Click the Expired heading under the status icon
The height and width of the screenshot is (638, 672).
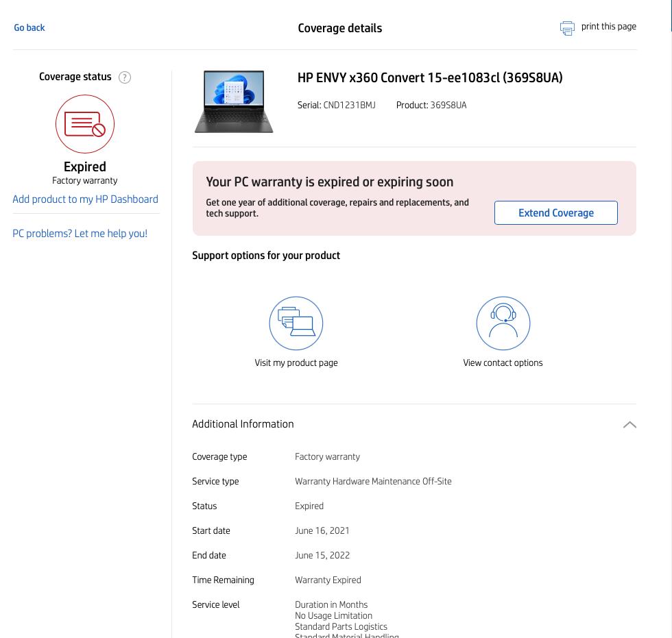[x=85, y=167]
